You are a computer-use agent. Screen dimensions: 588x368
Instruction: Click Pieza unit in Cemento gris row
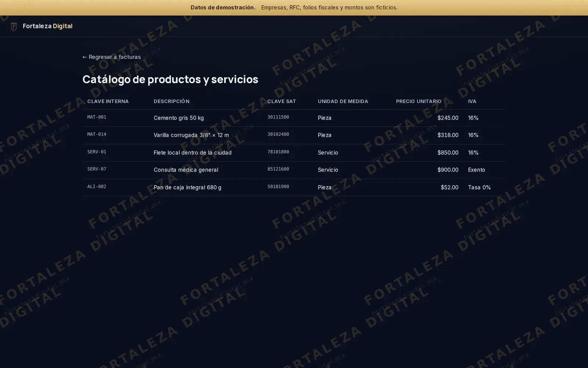325,118
